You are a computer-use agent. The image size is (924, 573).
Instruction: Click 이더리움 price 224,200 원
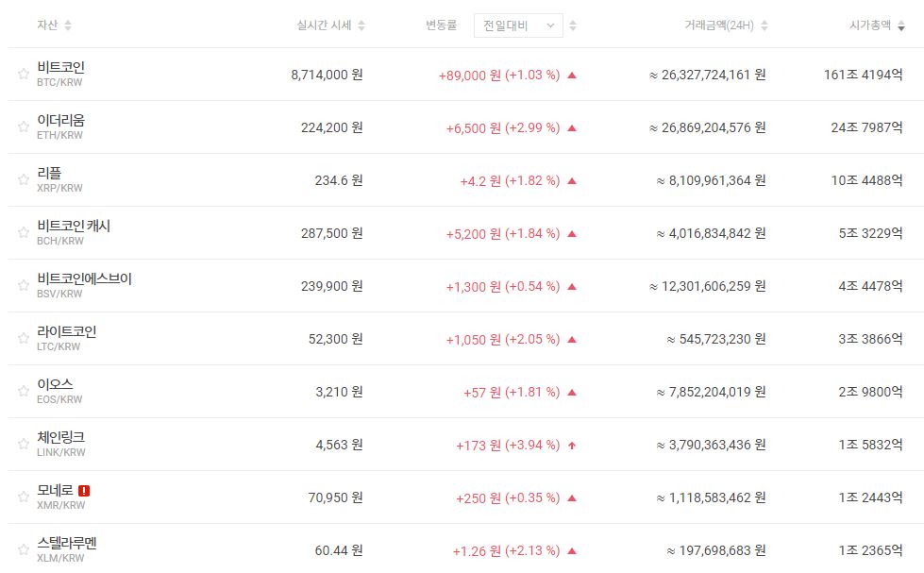tap(327, 127)
